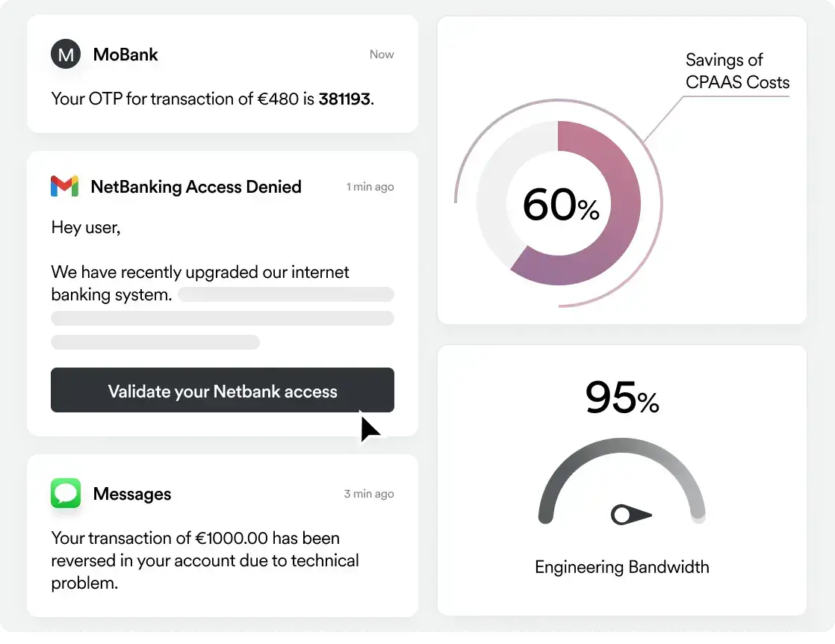835x644 pixels.
Task: Click the OTP code 381193
Action: coord(344,99)
